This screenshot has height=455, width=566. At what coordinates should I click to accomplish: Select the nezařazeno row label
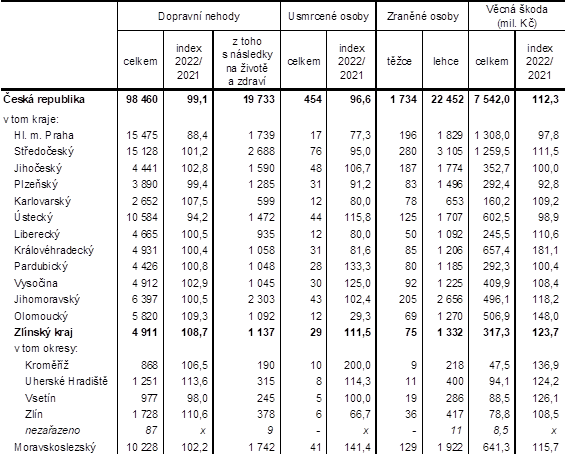pyautogui.click(x=52, y=430)
